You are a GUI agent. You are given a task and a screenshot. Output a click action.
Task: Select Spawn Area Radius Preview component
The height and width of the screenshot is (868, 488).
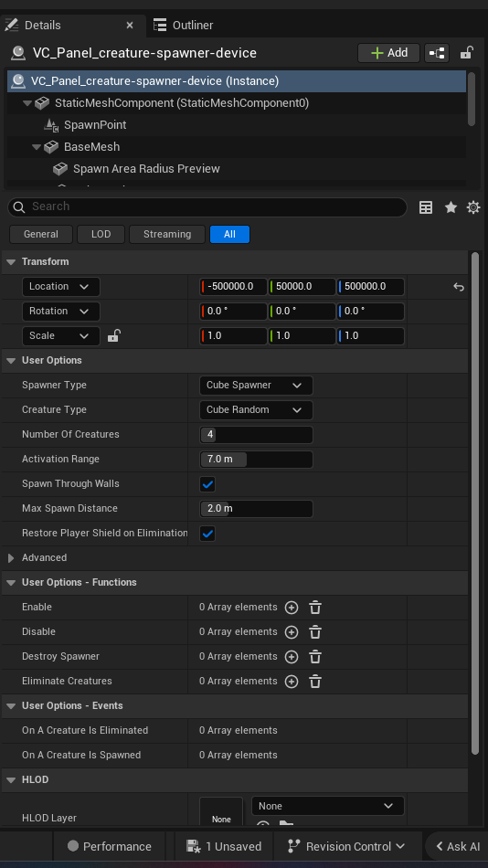point(146,169)
